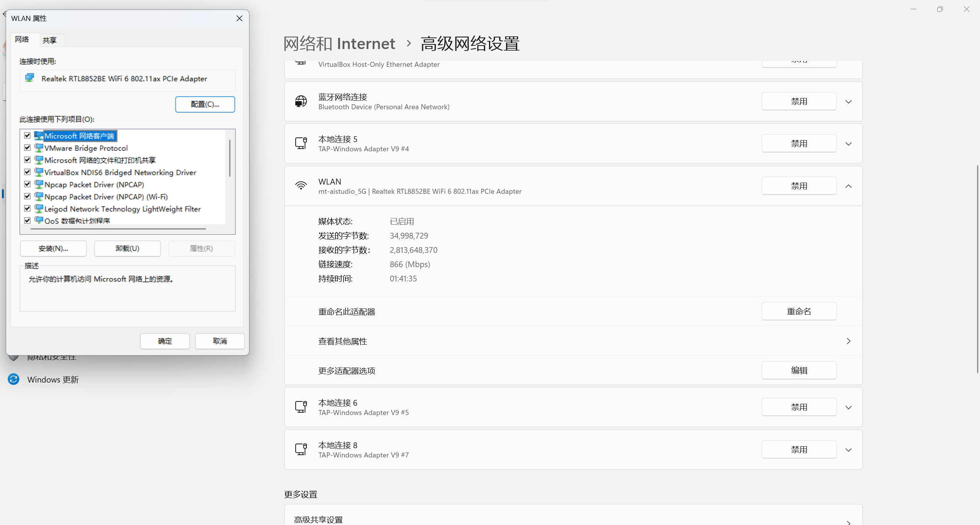Toggle the Npcap Packet Driver (NPCAP) (Wi-Fi) checkbox
Image resolution: width=980 pixels, height=525 pixels.
pos(27,196)
